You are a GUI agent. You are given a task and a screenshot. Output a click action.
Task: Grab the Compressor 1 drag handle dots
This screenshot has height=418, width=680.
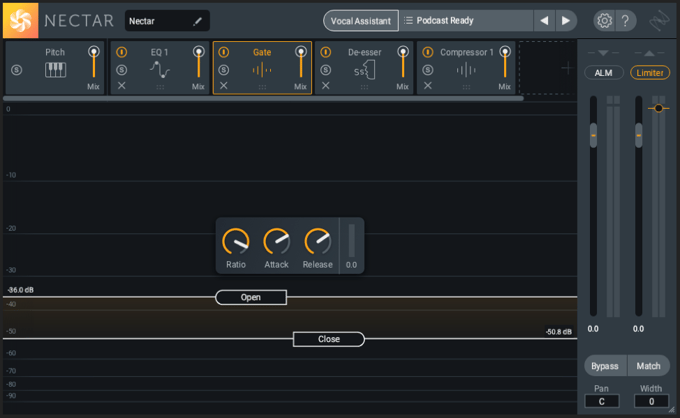click(466, 87)
